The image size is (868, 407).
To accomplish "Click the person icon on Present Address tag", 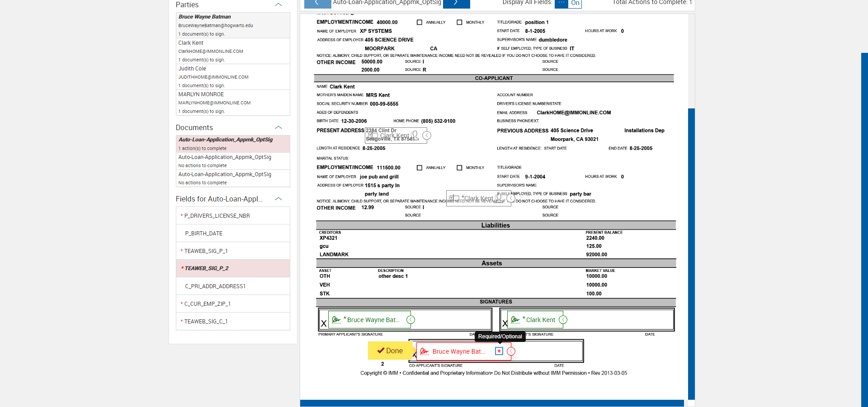I will coord(415,135).
